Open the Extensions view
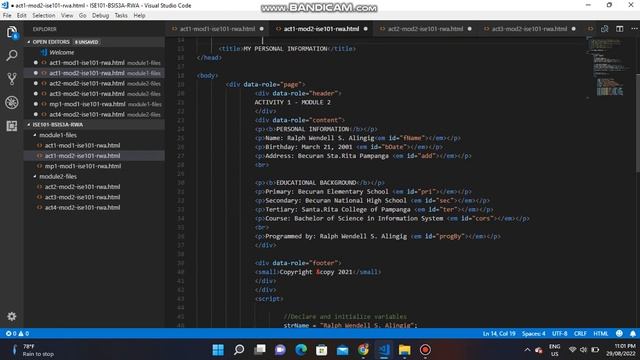This screenshot has height=360, width=640. click(x=12, y=126)
